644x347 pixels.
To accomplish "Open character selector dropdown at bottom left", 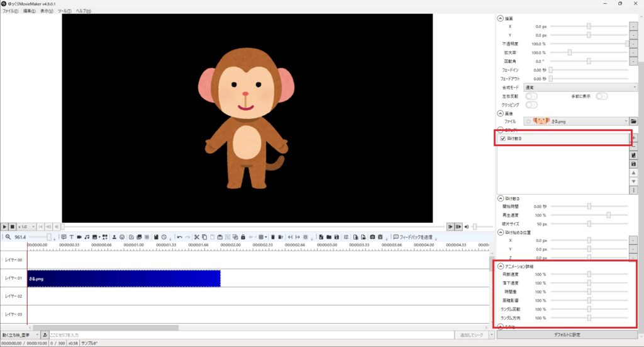I will 19,335.
